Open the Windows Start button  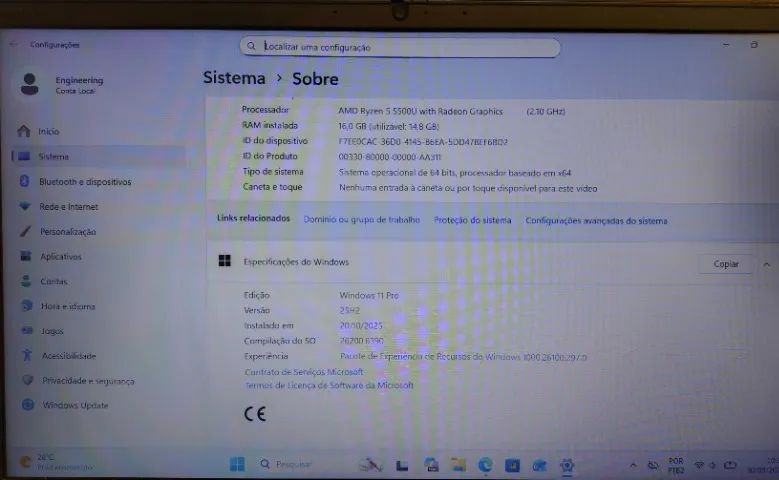(x=237, y=464)
